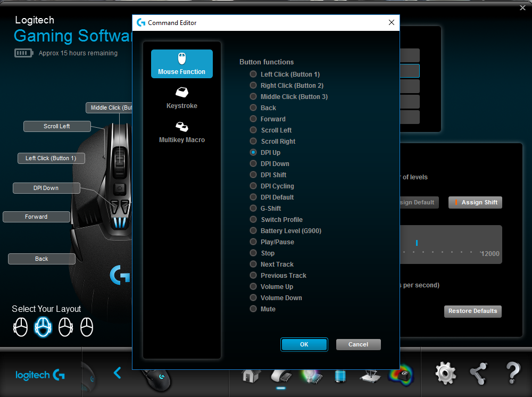This screenshot has width=532, height=397.
Task: Choose the G-Shift button function
Action: click(253, 209)
